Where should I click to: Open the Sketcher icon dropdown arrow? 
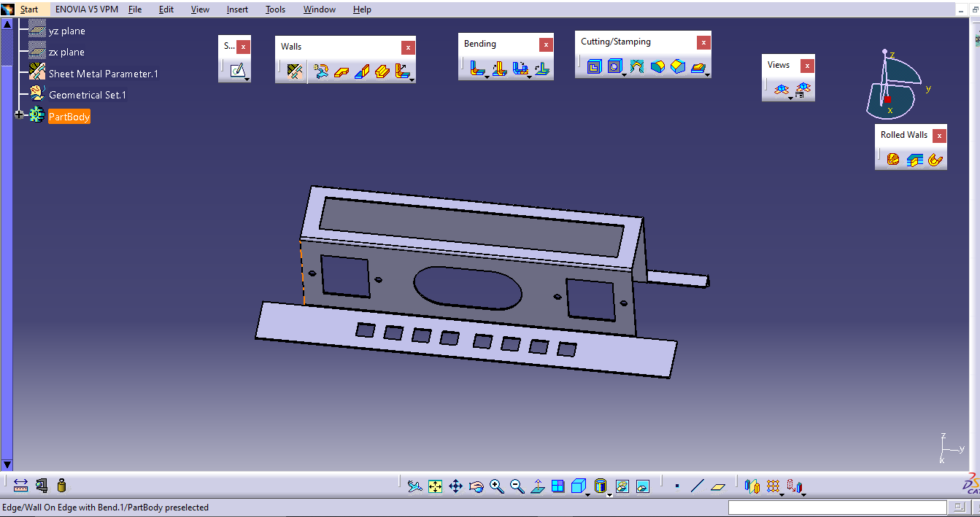pos(247,79)
